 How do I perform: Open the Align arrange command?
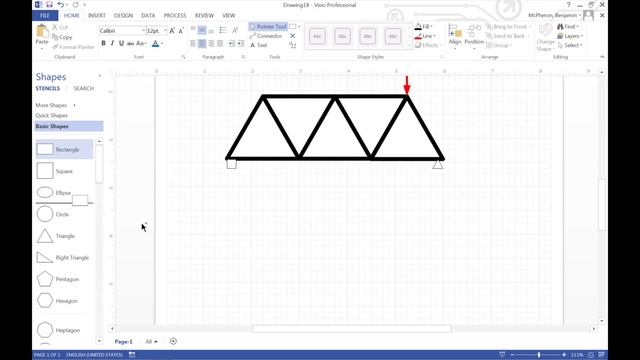coord(455,36)
